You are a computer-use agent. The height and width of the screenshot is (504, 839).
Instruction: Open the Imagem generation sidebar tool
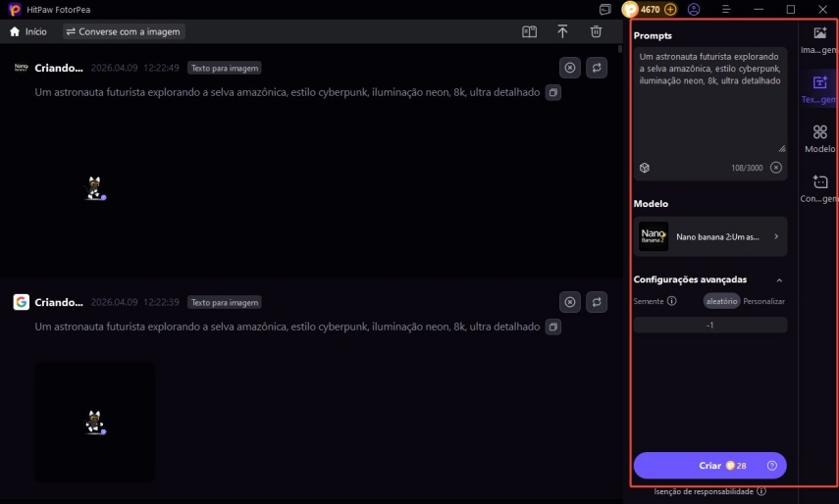click(x=819, y=39)
